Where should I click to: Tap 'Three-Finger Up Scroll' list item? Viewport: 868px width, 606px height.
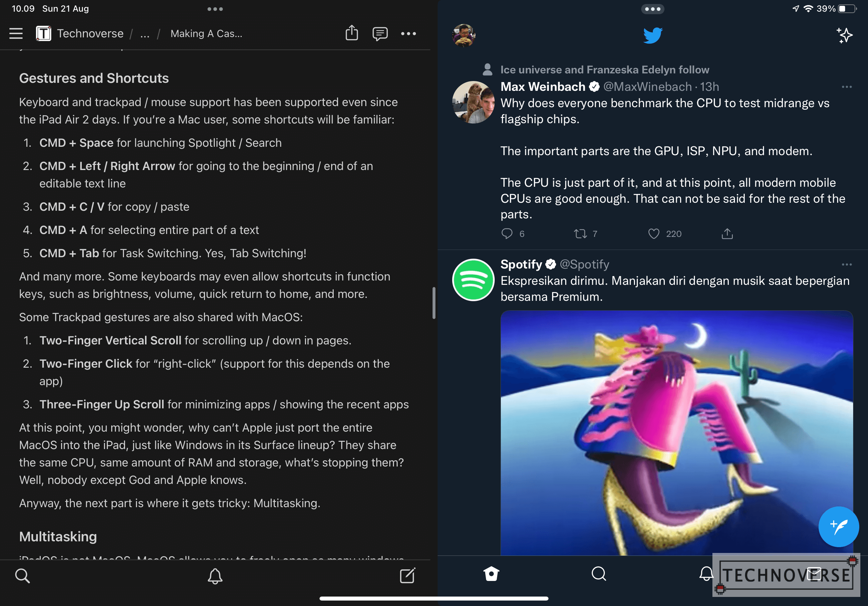[224, 404]
